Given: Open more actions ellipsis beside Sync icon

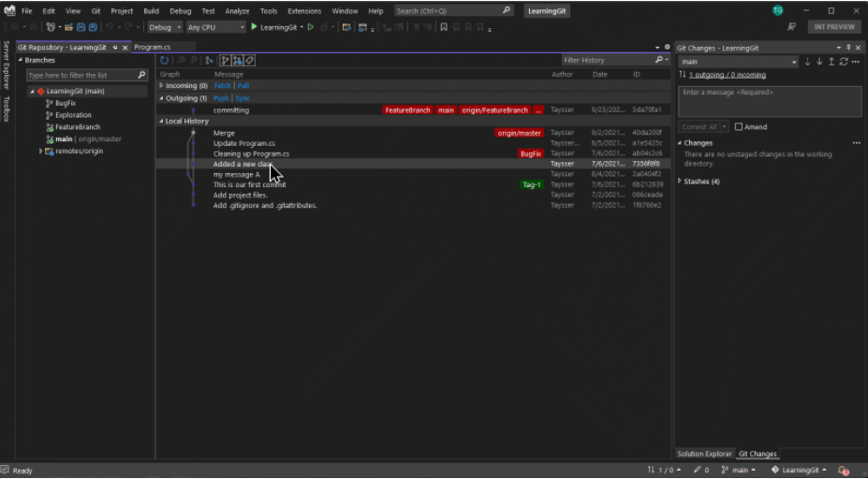Looking at the screenshot, I should [856, 62].
